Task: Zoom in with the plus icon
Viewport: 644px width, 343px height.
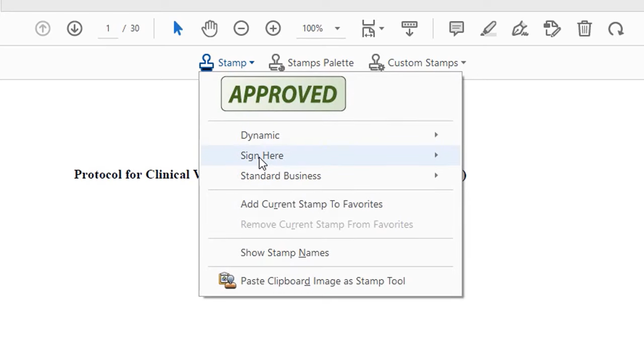Action: pos(273,29)
